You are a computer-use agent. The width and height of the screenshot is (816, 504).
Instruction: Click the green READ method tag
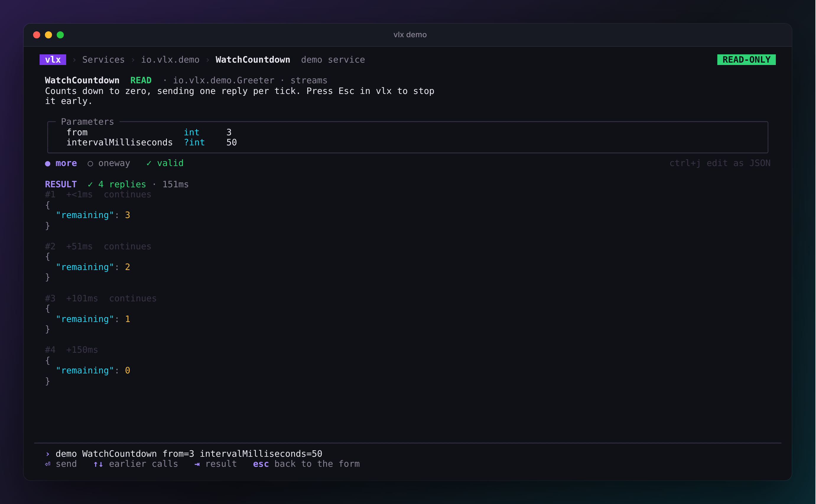click(x=141, y=80)
